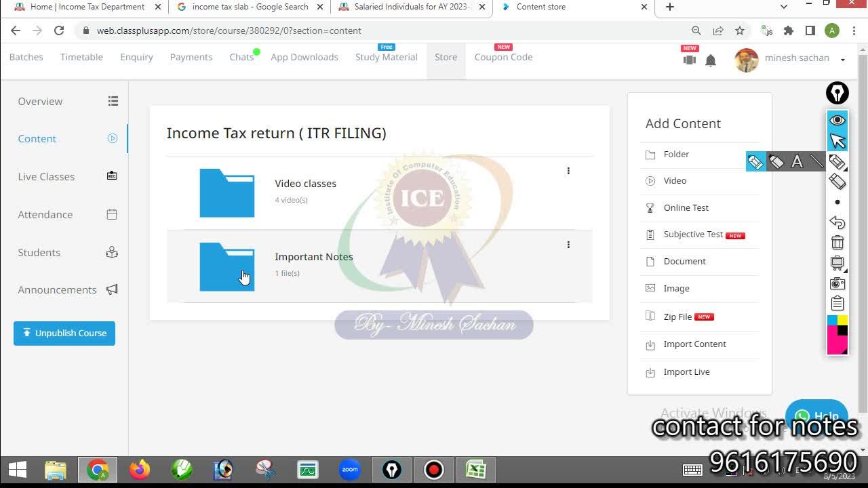Image resolution: width=868 pixels, height=488 pixels.
Task: Toggle the eye visibility icon in the annotation toolbar
Action: pyautogui.click(x=837, y=120)
